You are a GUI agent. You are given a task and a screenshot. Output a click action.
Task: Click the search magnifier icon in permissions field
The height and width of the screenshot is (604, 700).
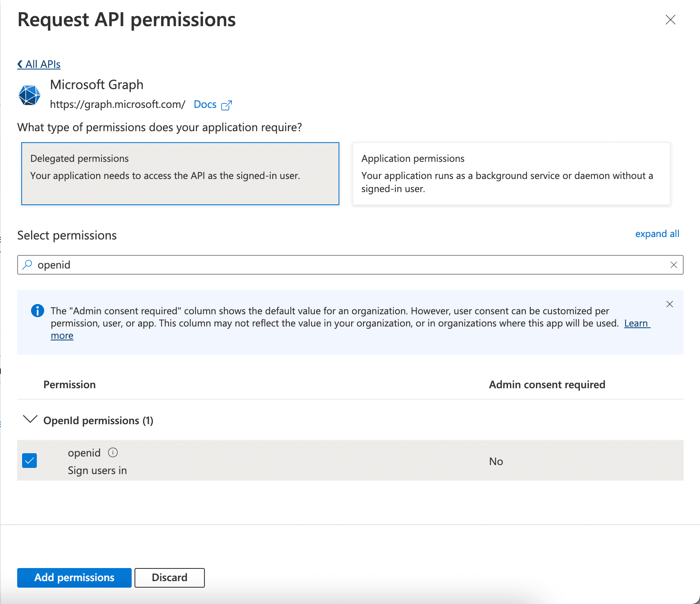(x=27, y=265)
